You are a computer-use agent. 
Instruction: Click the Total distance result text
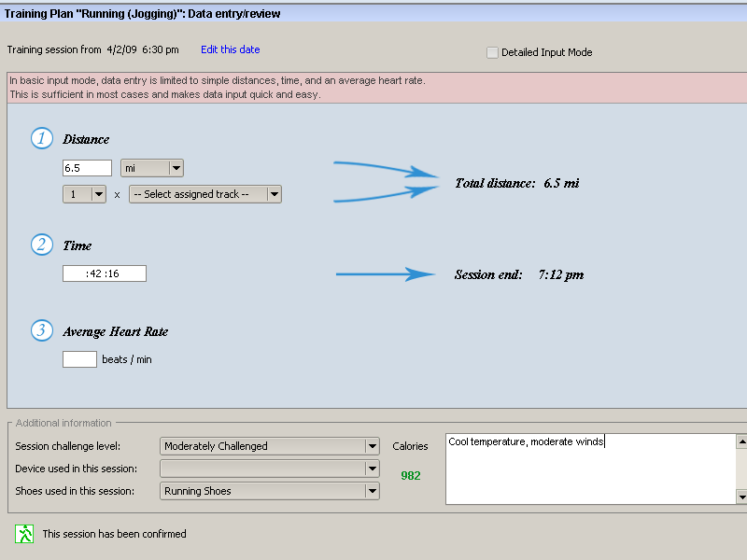[516, 183]
